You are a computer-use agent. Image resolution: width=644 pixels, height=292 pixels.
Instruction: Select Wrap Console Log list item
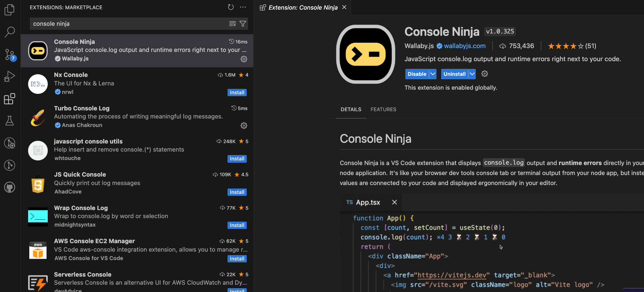coord(137,217)
